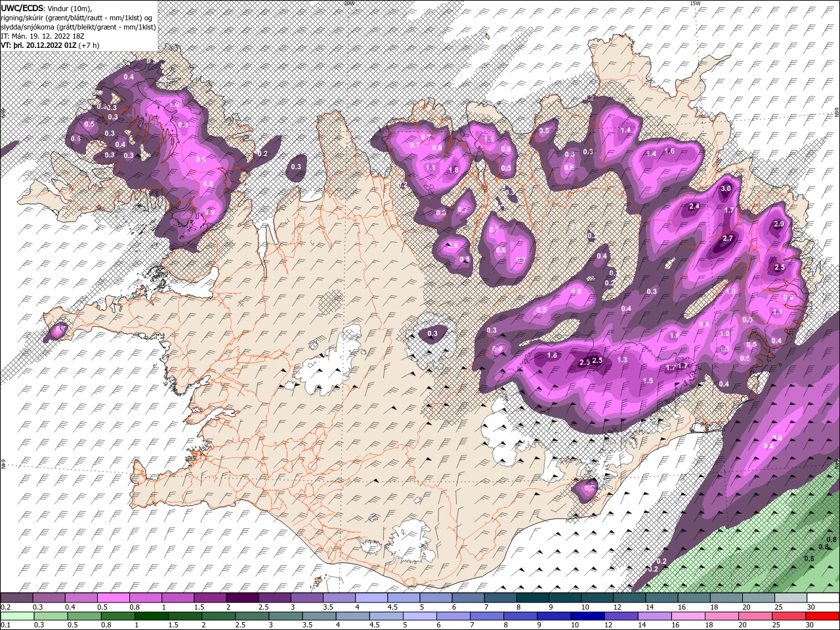Screen dimensions: 840x630
Task: Click the "1.5" snowfall value on the map
Action: (648, 381)
